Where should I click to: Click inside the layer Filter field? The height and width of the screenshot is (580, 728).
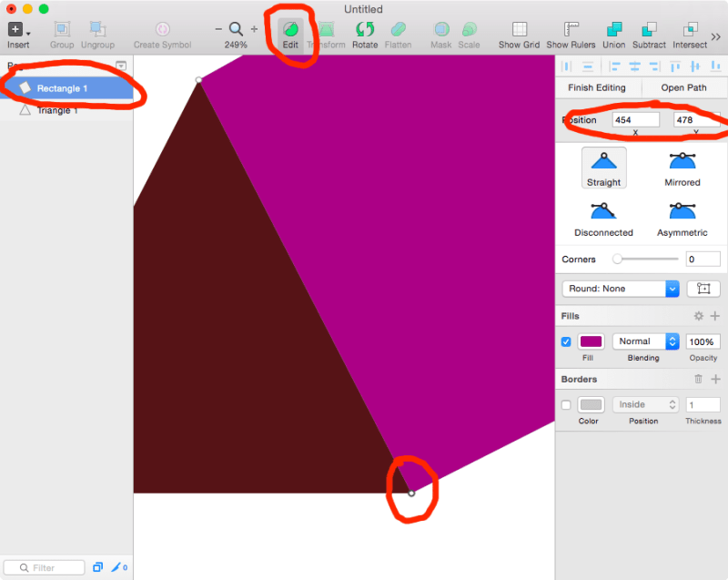pyautogui.click(x=44, y=567)
